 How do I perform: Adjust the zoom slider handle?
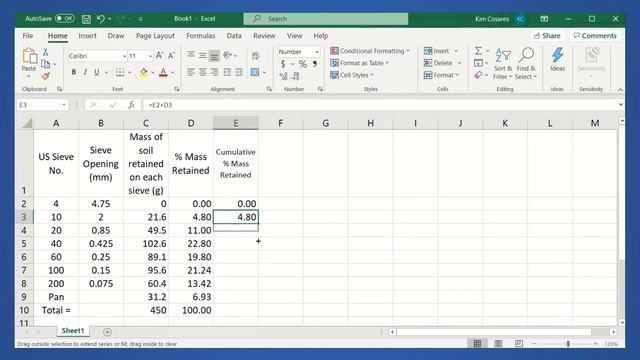568,344
